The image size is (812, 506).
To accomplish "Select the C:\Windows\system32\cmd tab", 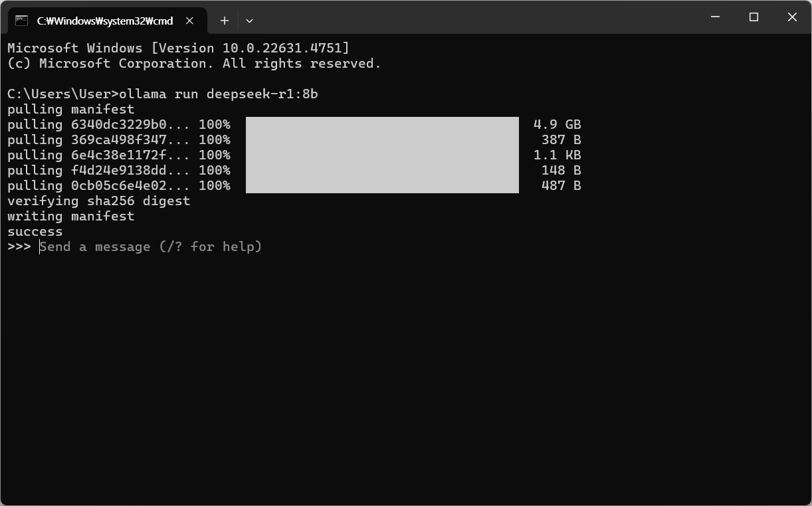I will [x=107, y=21].
